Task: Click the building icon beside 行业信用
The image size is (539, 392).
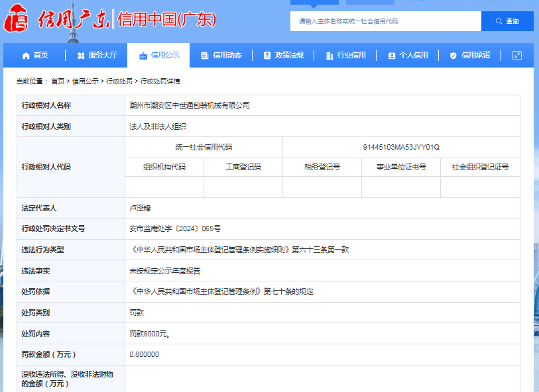Action: click(x=329, y=56)
